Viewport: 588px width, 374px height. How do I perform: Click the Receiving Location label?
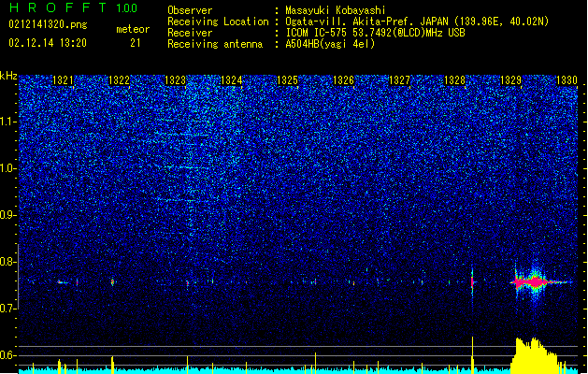click(218, 22)
